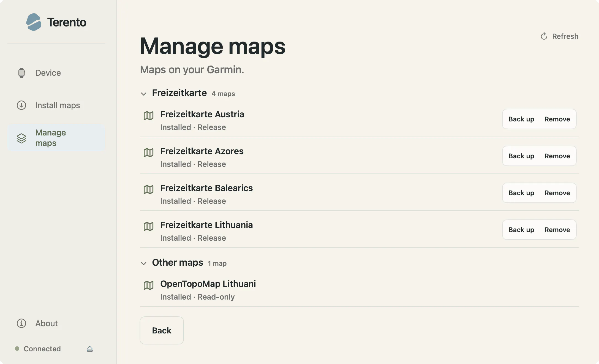Go to Install maps page
Image resolution: width=599 pixels, height=364 pixels.
point(56,105)
